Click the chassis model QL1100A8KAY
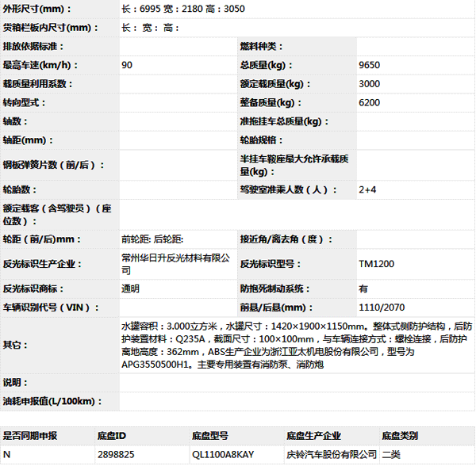476x466 pixels. pos(223,455)
